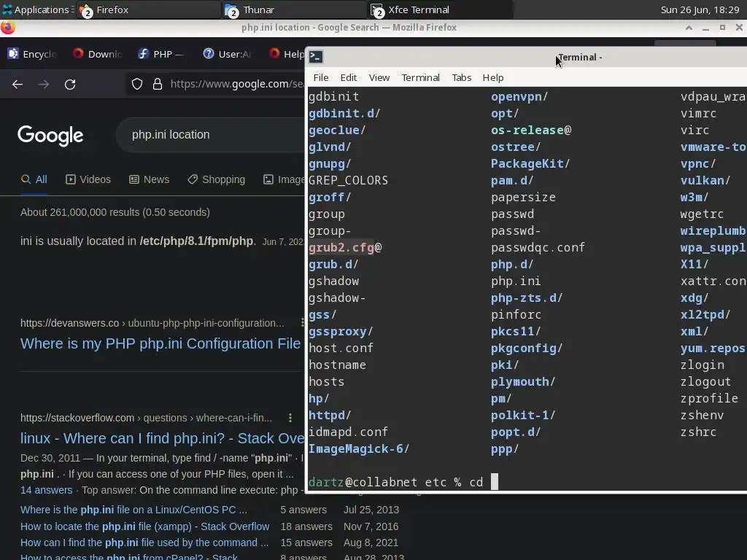This screenshot has width=747, height=560.
Task: Click the php.d/ directory in terminal listing
Action: coord(512,264)
